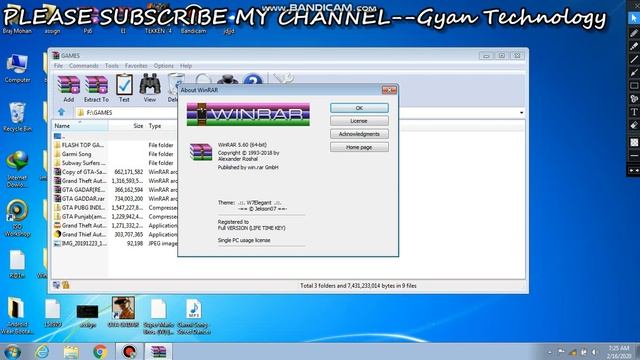
Task: Open Bandicam line thickness option
Action: 633,156
